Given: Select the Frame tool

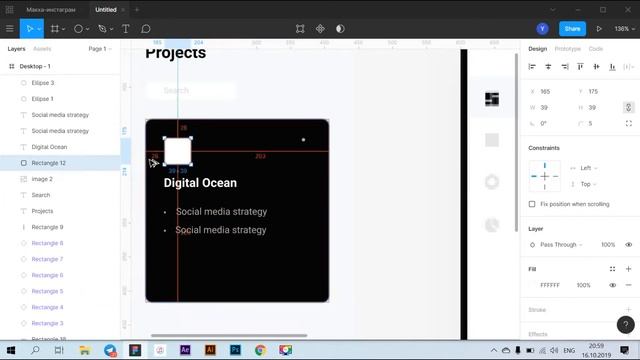Looking at the screenshot, I should coord(54,29).
